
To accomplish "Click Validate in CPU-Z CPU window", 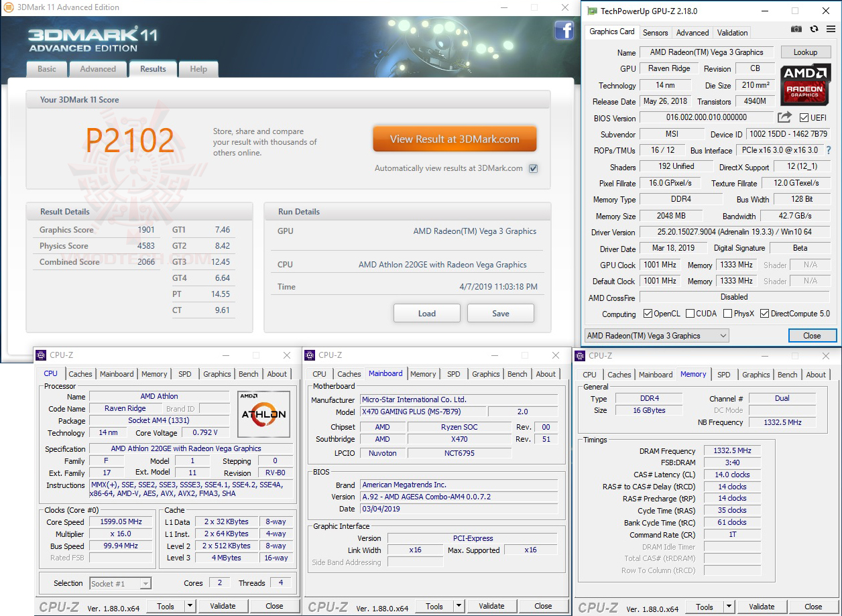I will pyautogui.click(x=223, y=606).
